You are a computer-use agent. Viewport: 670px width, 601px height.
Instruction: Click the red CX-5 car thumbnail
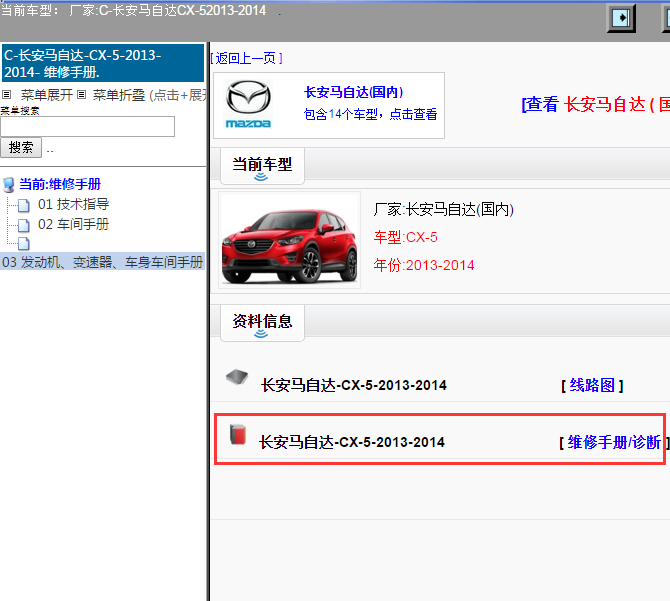pyautogui.click(x=290, y=240)
